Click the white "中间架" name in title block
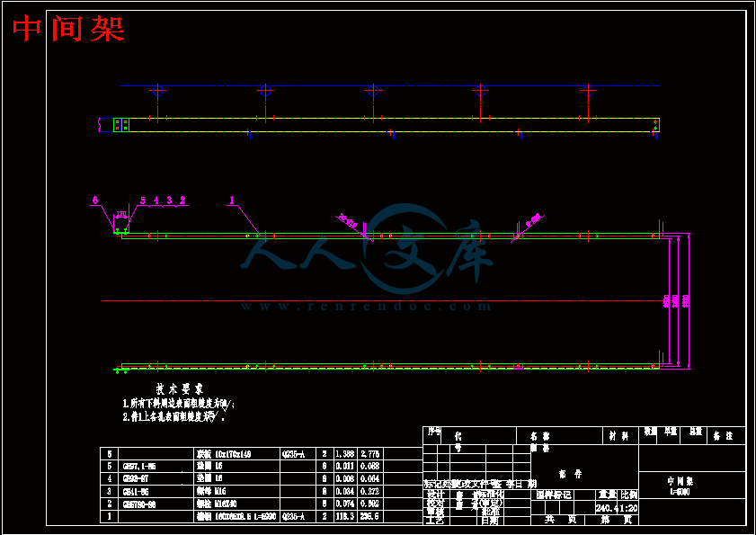Screen dimensions: 756x535 pyautogui.click(x=680, y=481)
